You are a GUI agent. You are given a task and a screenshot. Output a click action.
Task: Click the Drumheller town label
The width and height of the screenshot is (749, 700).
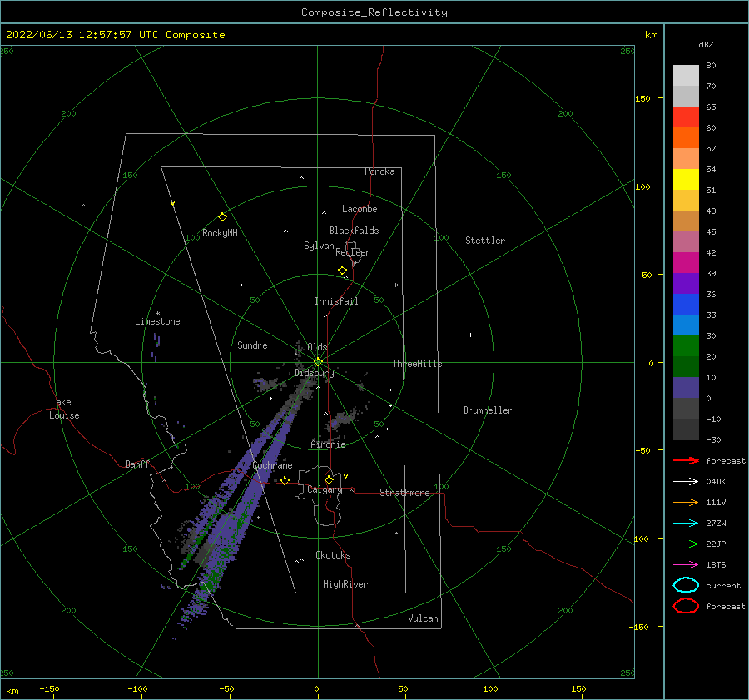[x=488, y=410]
